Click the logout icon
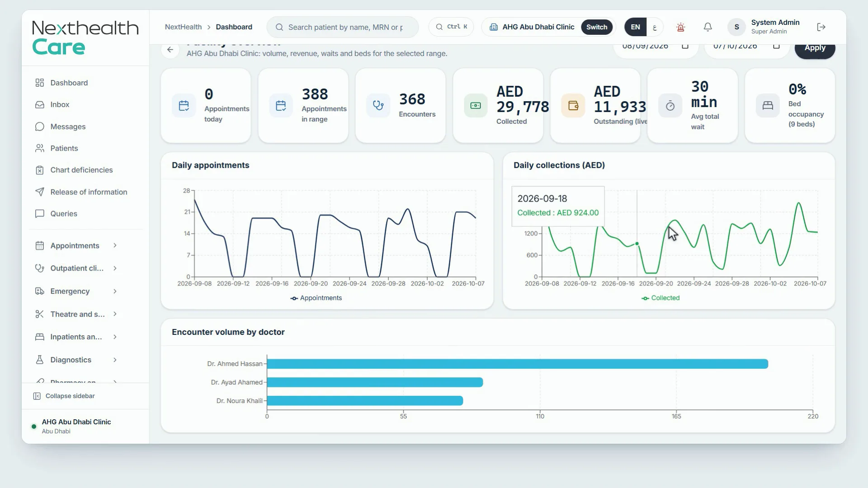The height and width of the screenshot is (488, 868). [821, 27]
